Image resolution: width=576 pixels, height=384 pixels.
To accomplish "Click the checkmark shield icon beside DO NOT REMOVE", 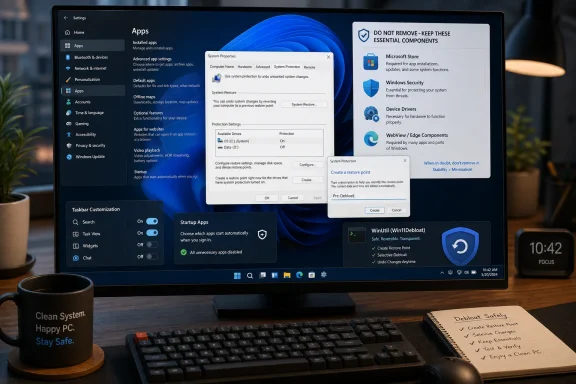I will click(363, 36).
